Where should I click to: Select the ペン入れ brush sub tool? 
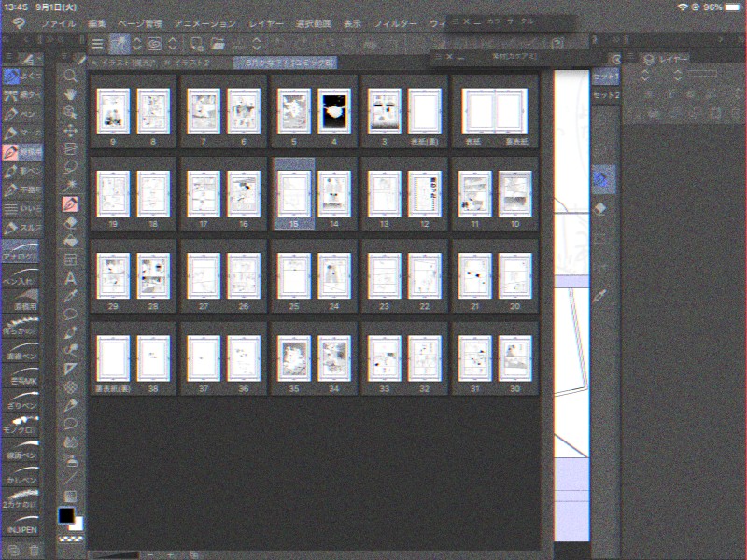(x=21, y=276)
